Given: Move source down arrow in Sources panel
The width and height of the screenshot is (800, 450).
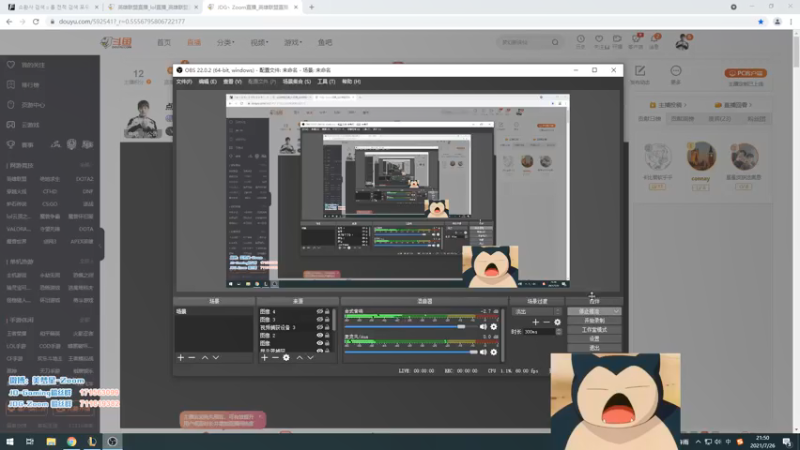Looking at the screenshot, I should [310, 358].
